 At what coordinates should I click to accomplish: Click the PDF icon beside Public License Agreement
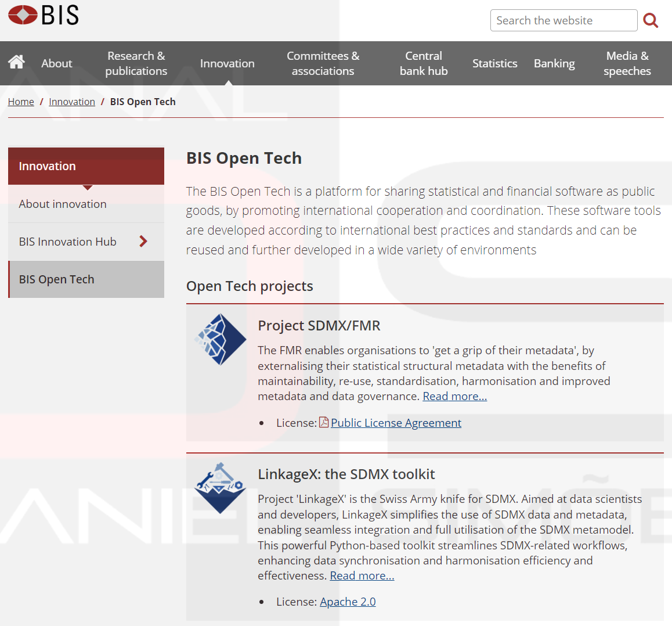tap(324, 422)
